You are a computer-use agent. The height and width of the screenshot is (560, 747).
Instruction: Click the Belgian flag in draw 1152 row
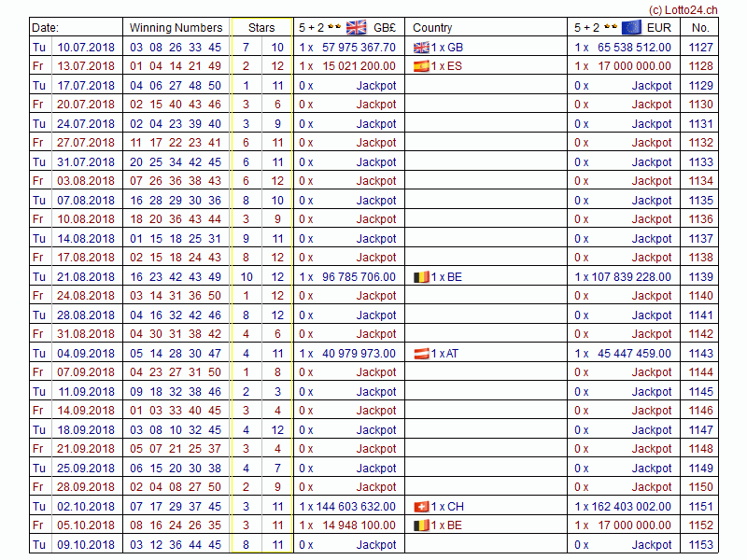pos(420,525)
